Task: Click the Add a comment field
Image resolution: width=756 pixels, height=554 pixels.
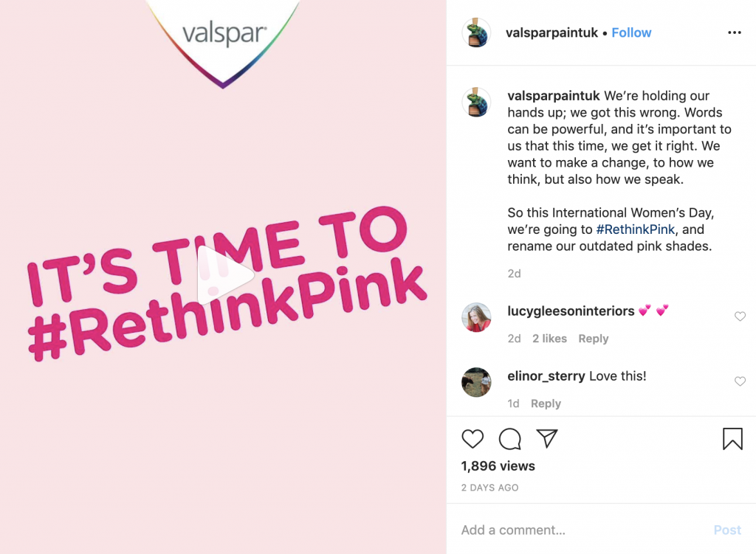Action: coord(576,530)
